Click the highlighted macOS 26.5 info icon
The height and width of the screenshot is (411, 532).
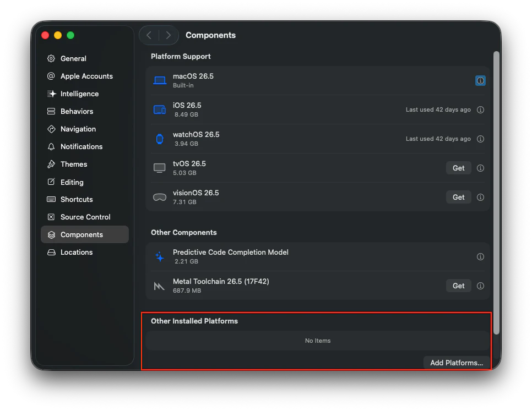[480, 81]
